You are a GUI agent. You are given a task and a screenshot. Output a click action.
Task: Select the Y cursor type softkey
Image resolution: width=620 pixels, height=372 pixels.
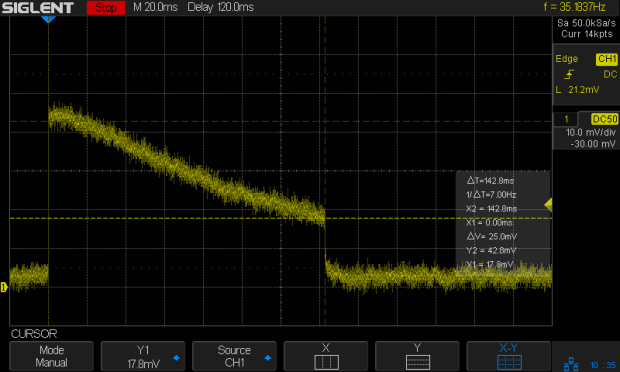point(417,356)
